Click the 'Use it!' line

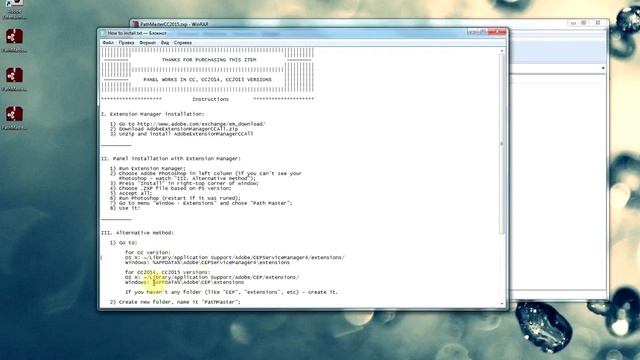(x=125, y=208)
